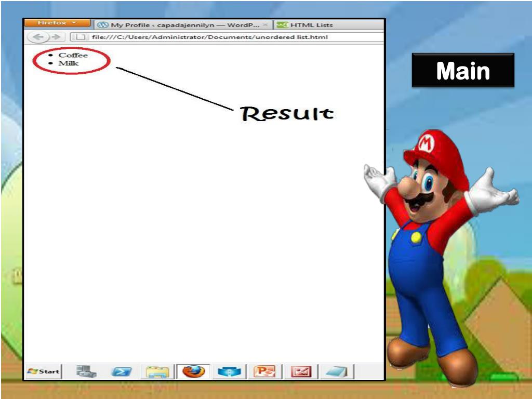This screenshot has height=399, width=532.
Task: Switch to the HTML Lists tab
Action: click(328, 25)
